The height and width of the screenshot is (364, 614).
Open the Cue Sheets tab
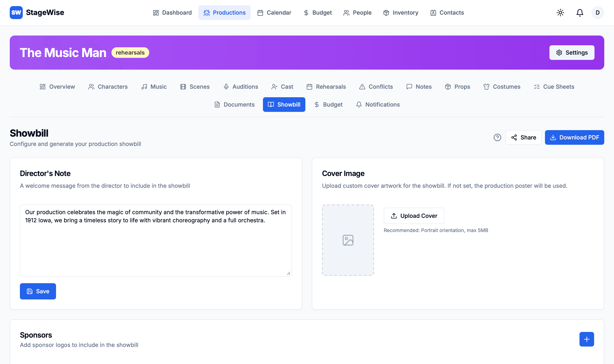point(554,87)
